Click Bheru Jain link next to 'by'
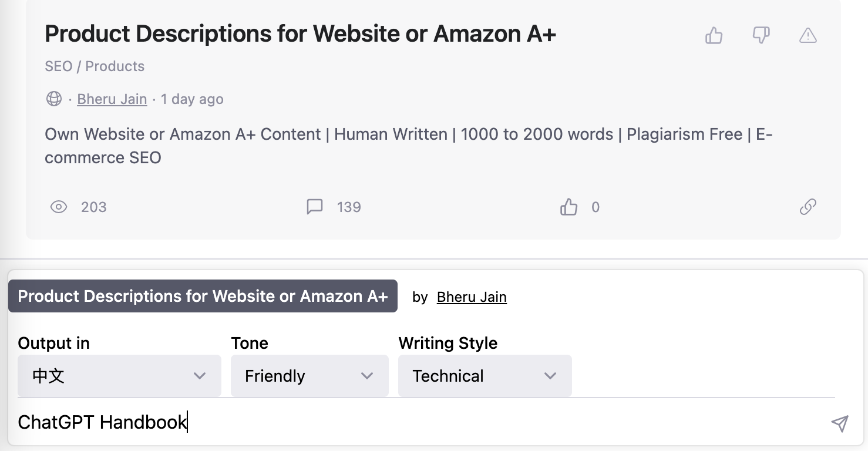The image size is (868, 451). coord(472,297)
